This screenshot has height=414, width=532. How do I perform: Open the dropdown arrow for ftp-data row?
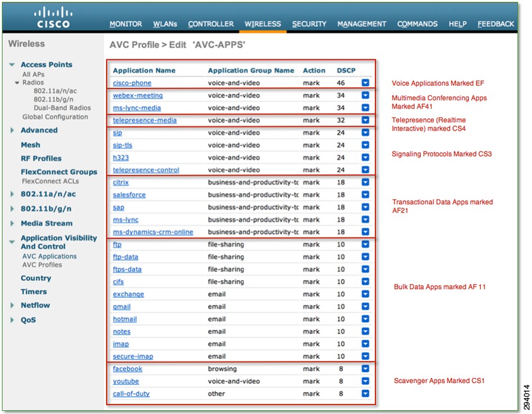(365, 257)
